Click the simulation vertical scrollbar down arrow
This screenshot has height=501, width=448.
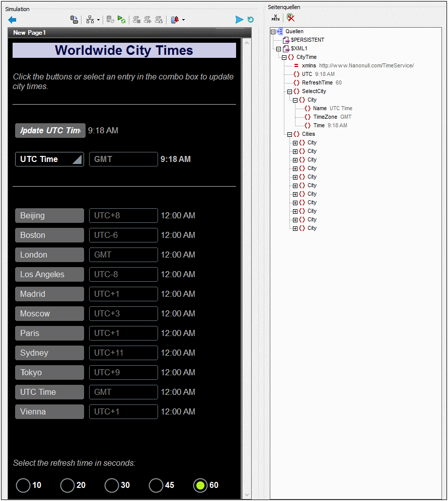247,494
